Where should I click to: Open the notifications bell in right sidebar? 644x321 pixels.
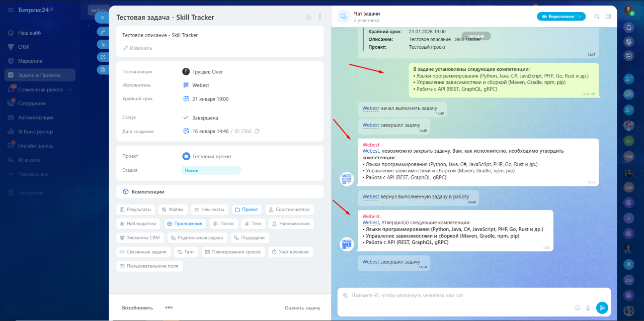click(628, 27)
